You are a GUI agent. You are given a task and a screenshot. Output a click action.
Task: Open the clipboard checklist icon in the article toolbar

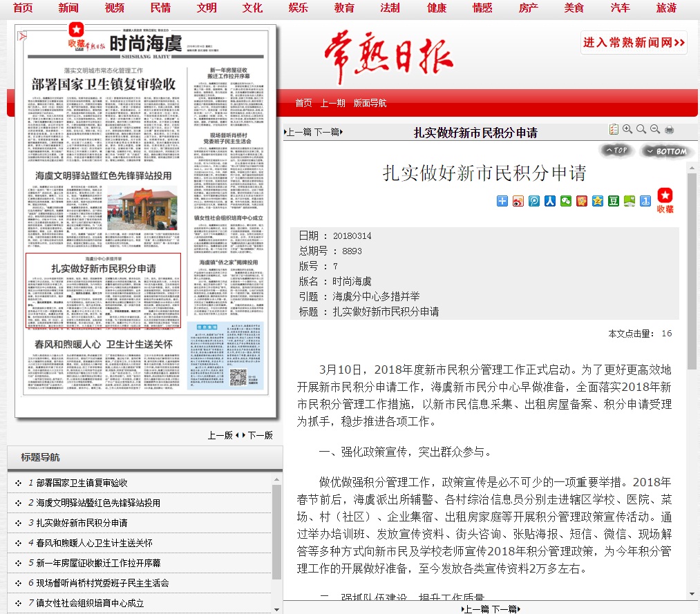[614, 129]
